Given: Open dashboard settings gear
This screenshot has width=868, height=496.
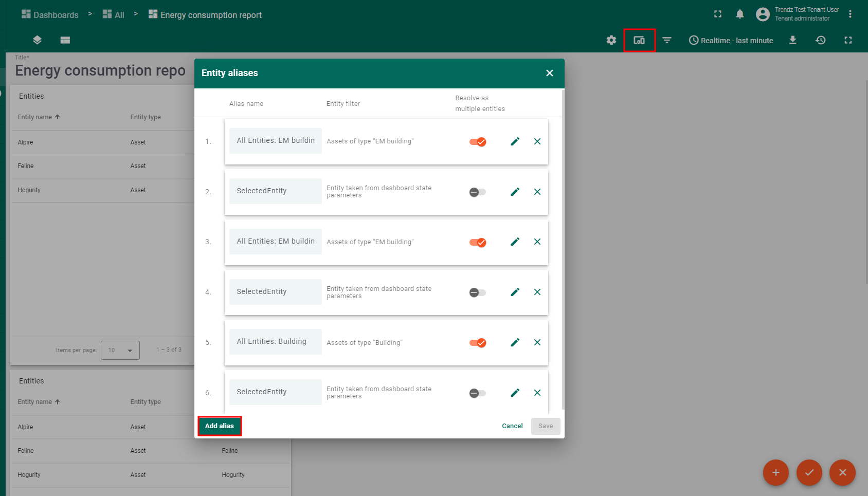Looking at the screenshot, I should coord(611,40).
